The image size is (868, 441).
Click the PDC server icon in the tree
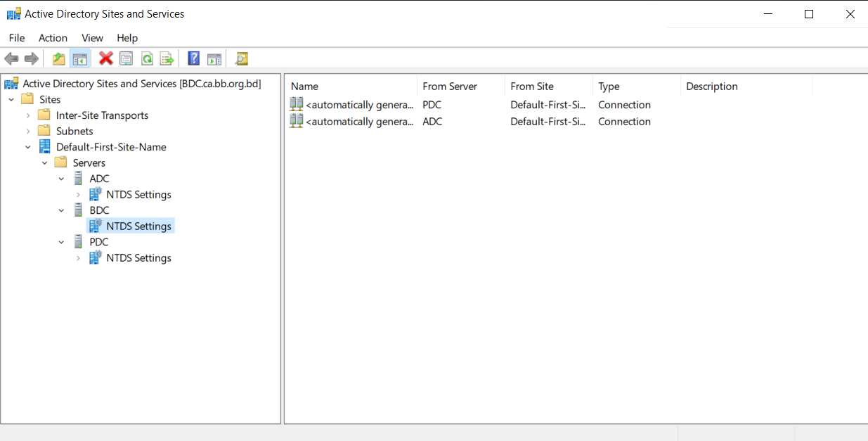click(x=78, y=242)
